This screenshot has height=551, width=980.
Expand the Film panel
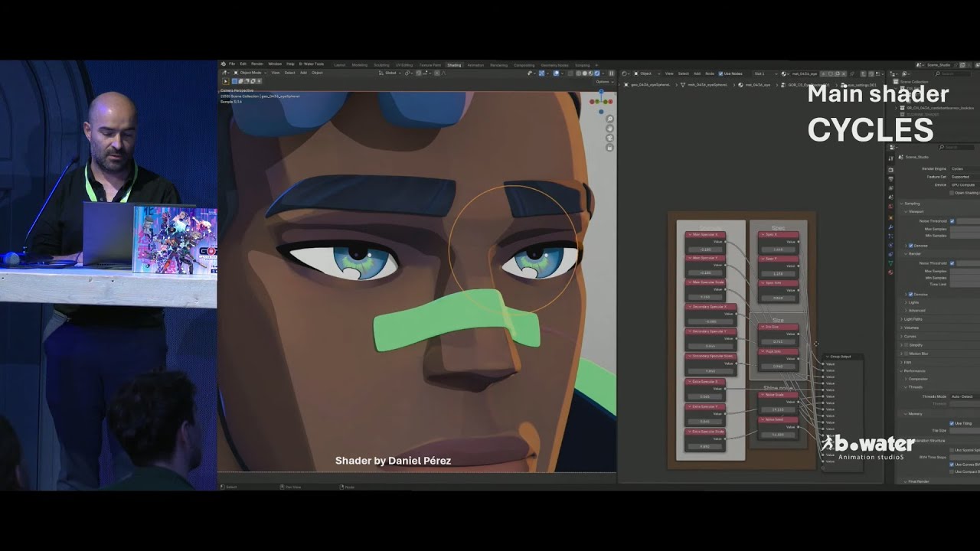(906, 362)
